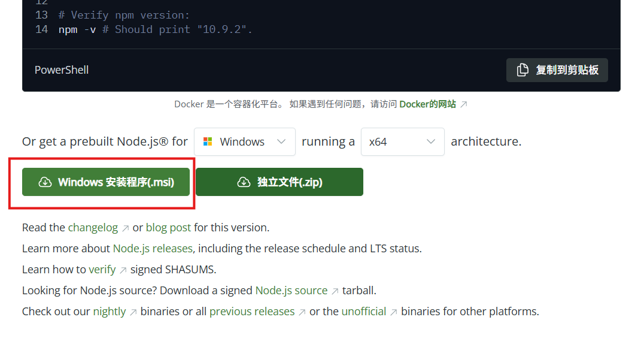Open the Docker的网站 link

click(x=427, y=104)
